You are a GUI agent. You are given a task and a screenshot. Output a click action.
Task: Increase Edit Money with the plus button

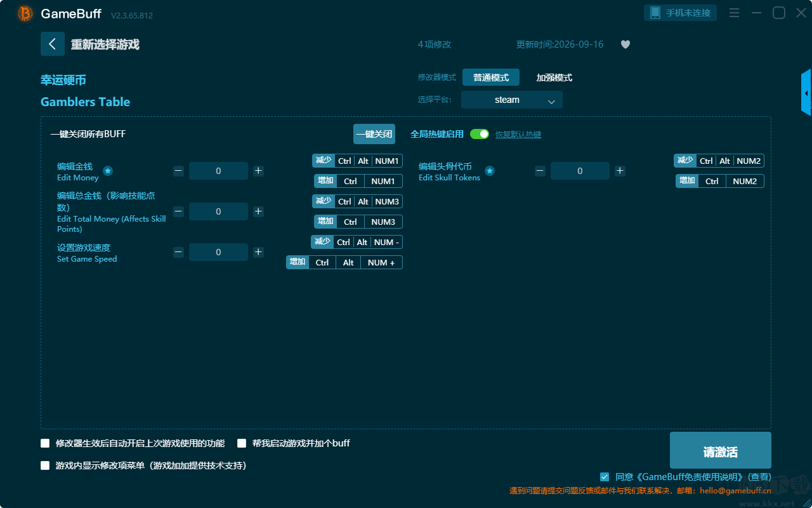coord(258,171)
